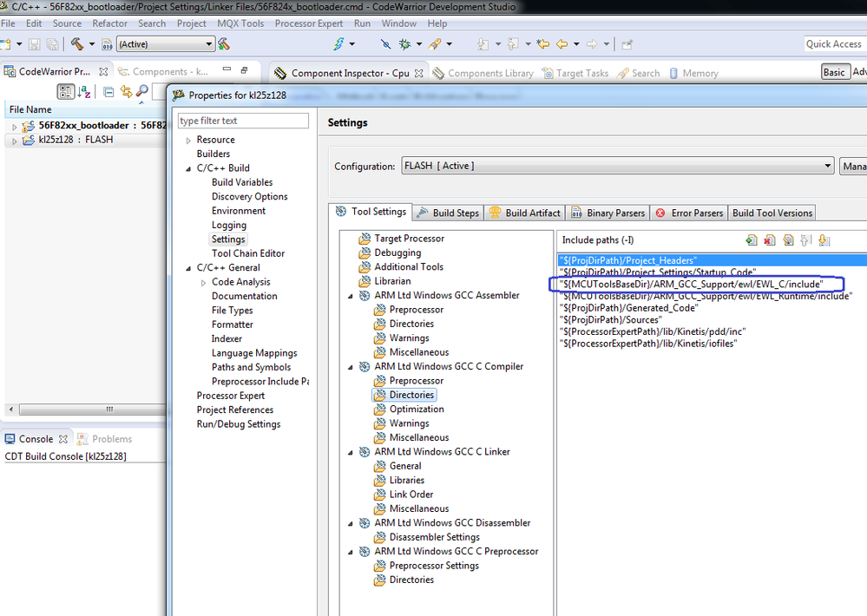
Task: Open the Refactor menu
Action: click(109, 23)
